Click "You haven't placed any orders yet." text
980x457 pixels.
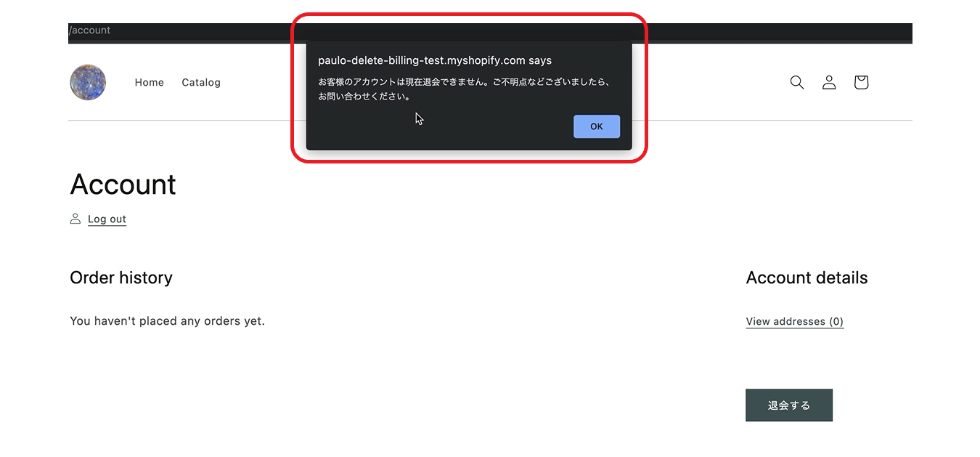[x=167, y=320]
